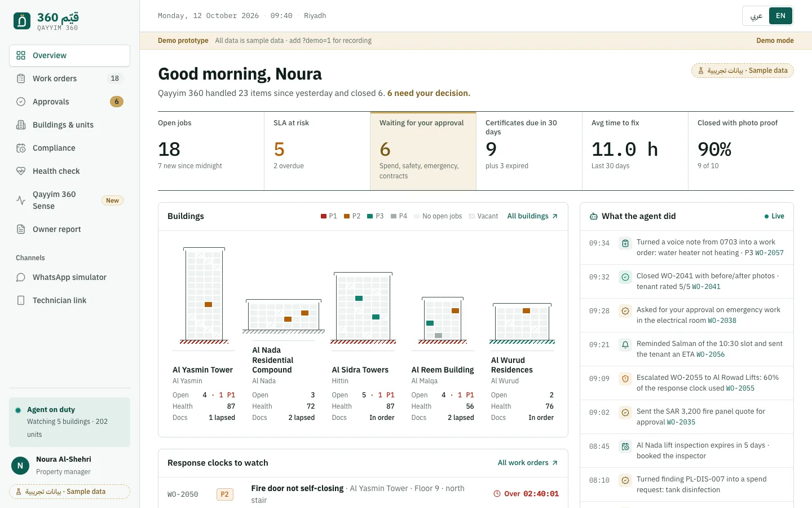Click the WhatsApp simulator chat bubble icon

coord(21,277)
